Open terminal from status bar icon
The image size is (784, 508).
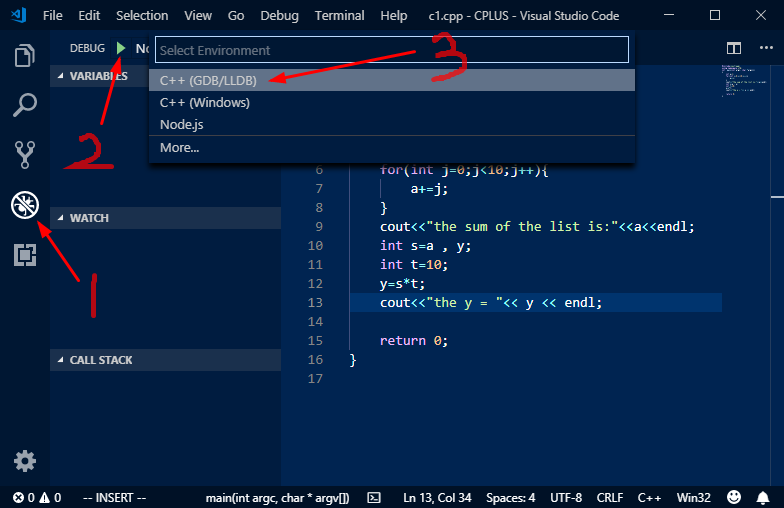(x=374, y=498)
